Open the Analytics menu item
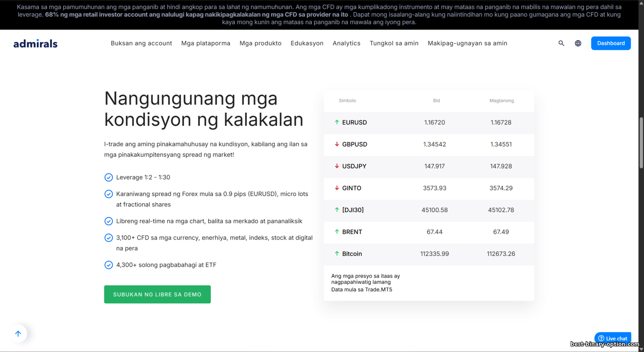644x352 pixels. [346, 43]
